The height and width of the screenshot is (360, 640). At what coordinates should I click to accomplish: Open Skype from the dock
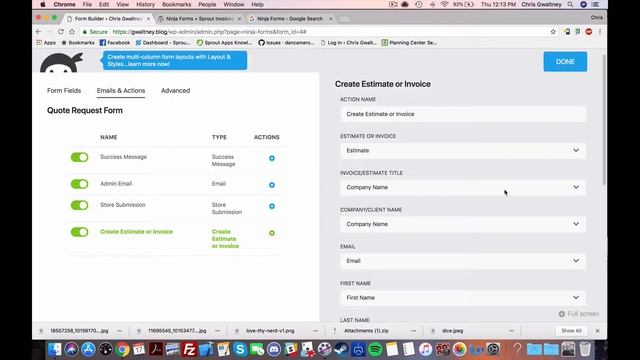(x=240, y=349)
